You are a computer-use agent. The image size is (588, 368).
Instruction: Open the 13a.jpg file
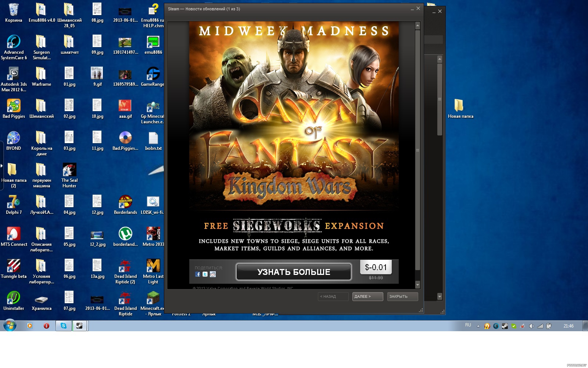point(97,269)
